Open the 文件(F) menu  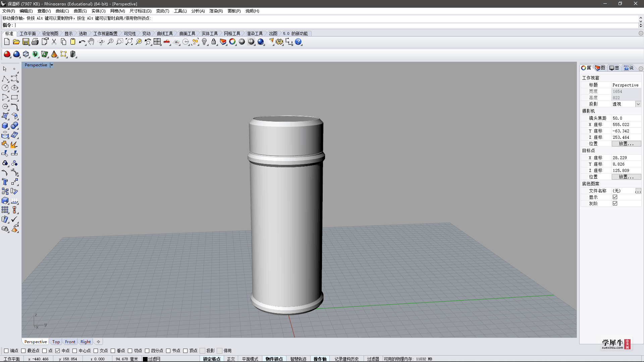[9, 11]
